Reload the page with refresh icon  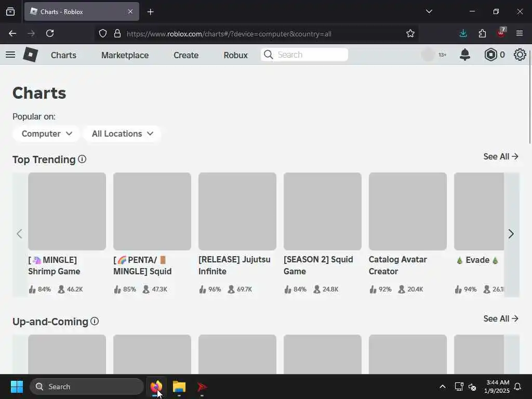(50, 33)
